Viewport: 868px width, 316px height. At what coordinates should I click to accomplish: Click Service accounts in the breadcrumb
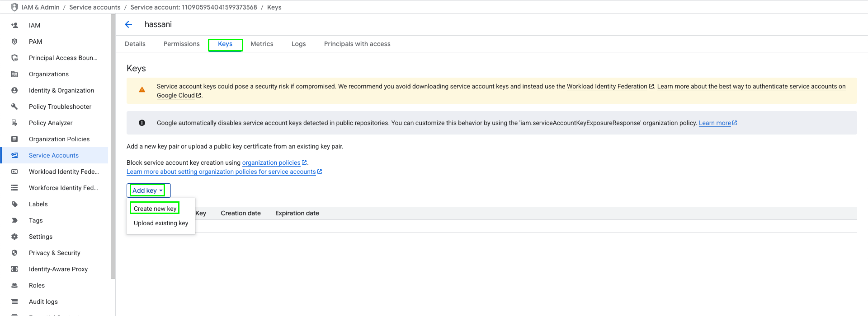[x=95, y=7]
